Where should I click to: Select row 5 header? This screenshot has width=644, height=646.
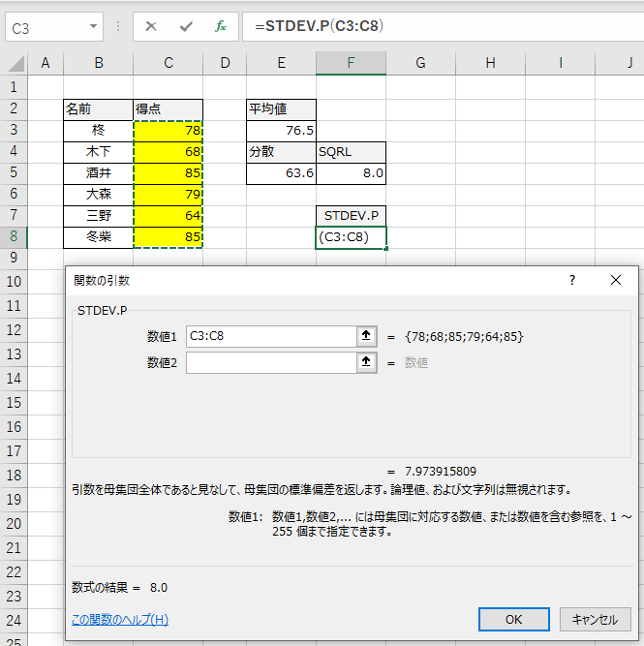[14, 172]
